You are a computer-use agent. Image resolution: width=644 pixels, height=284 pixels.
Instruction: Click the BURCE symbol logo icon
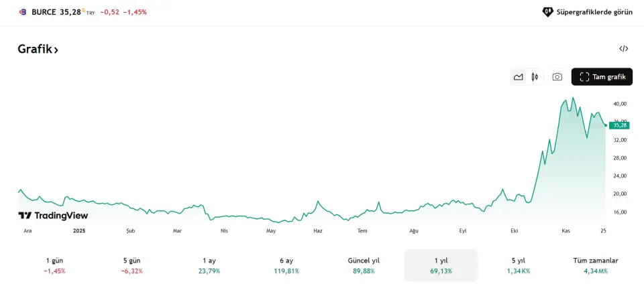[22, 12]
